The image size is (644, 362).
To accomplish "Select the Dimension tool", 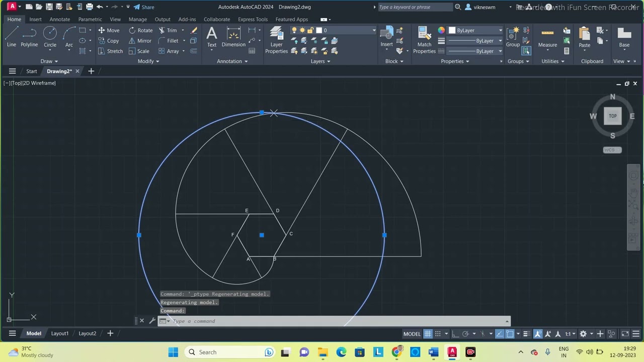I will coord(233,37).
